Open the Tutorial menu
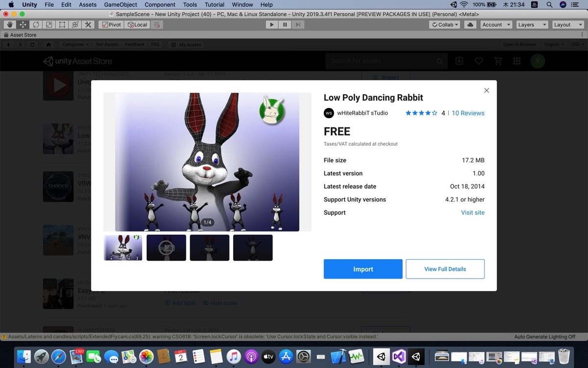Screen dimensions: 588x368 215,4
